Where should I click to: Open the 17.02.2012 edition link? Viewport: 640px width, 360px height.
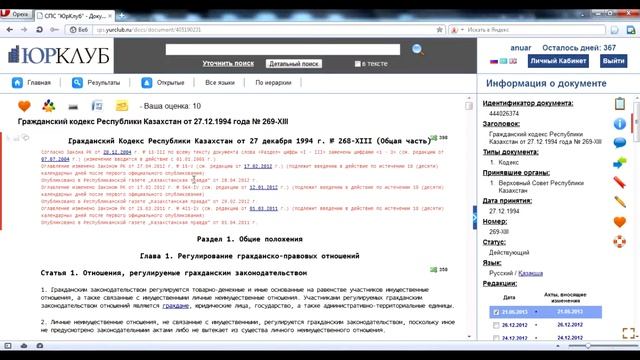(258, 166)
